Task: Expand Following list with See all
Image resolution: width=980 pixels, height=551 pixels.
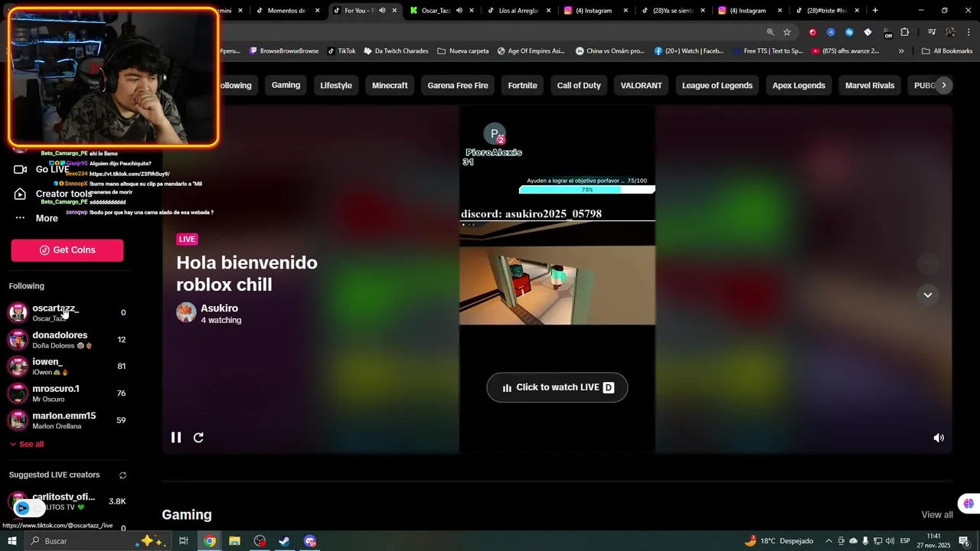Action: 27,444
